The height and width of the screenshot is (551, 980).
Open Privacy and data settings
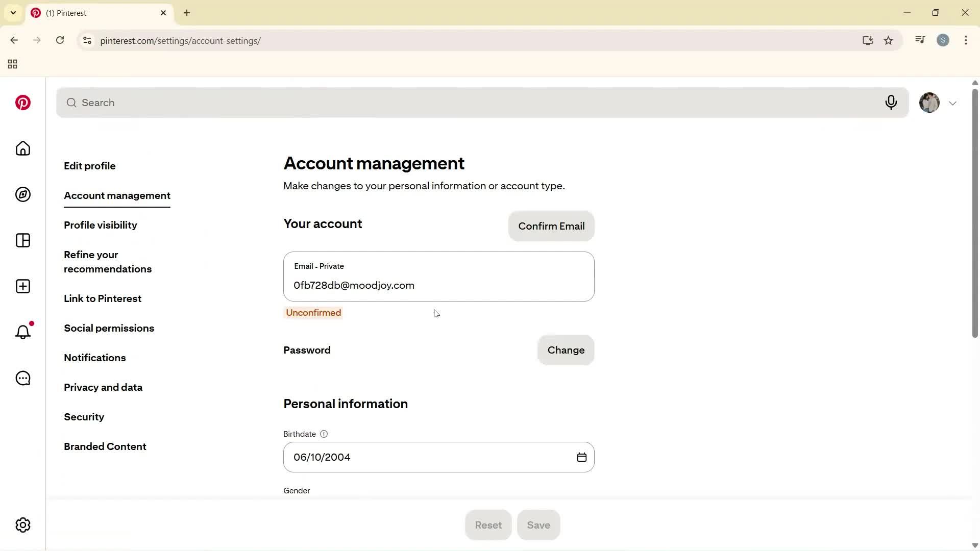(103, 387)
